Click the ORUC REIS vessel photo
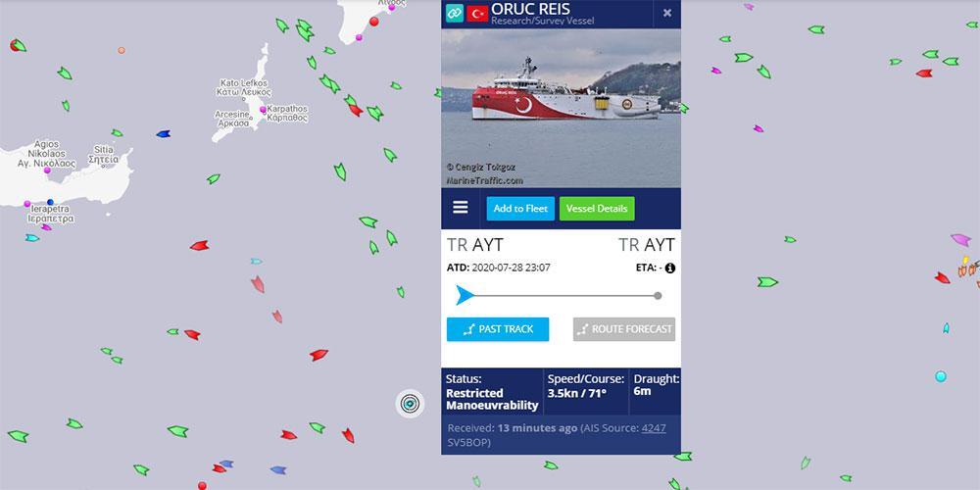 click(561, 108)
